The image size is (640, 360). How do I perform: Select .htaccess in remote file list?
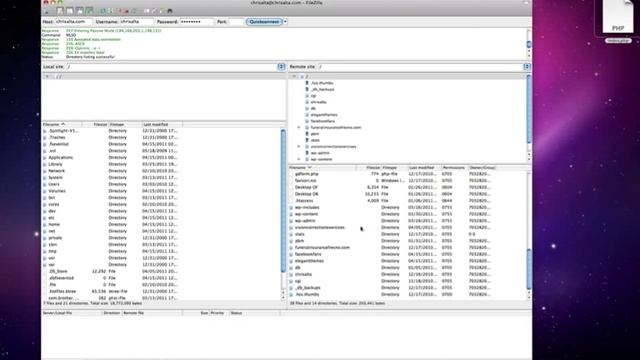click(x=304, y=201)
